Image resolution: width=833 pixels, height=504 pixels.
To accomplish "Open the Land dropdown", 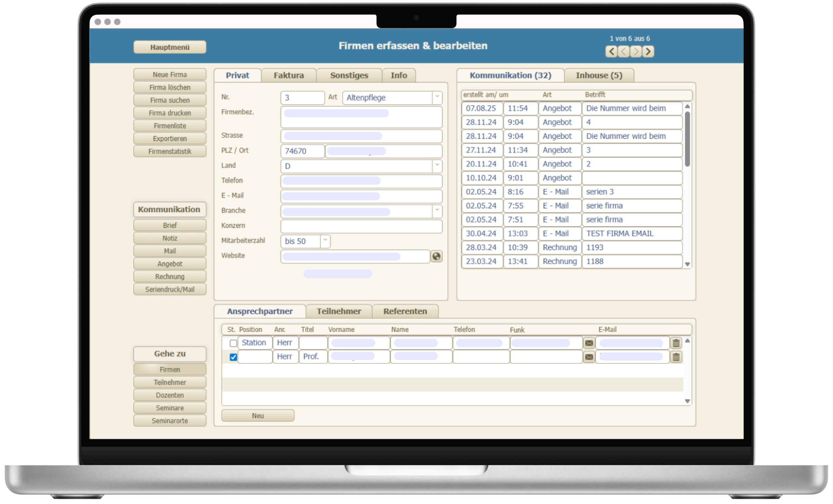I will pos(437,166).
